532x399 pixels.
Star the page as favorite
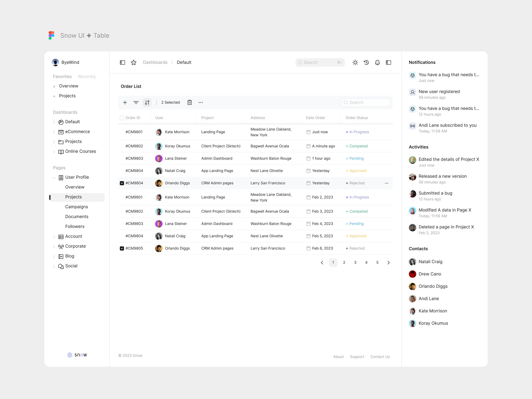pyautogui.click(x=133, y=63)
